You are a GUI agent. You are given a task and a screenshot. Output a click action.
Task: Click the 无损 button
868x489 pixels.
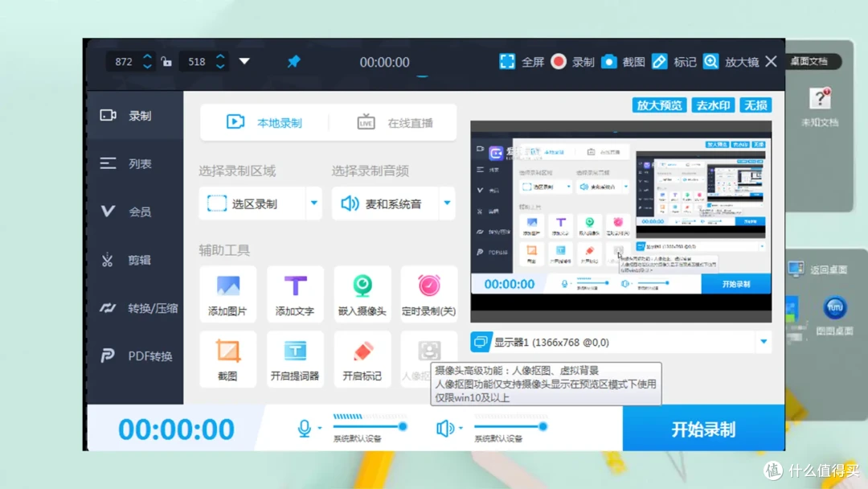point(755,105)
